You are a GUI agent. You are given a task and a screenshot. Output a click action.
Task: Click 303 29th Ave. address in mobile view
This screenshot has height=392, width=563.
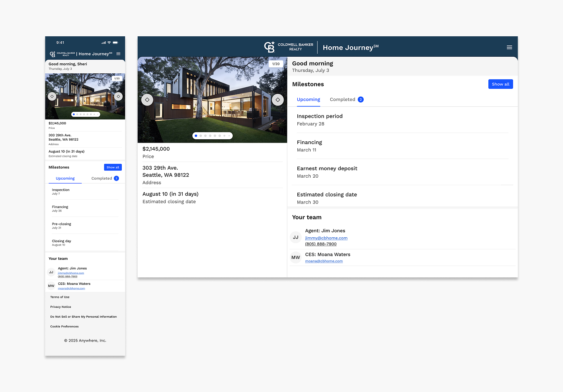pos(63,137)
